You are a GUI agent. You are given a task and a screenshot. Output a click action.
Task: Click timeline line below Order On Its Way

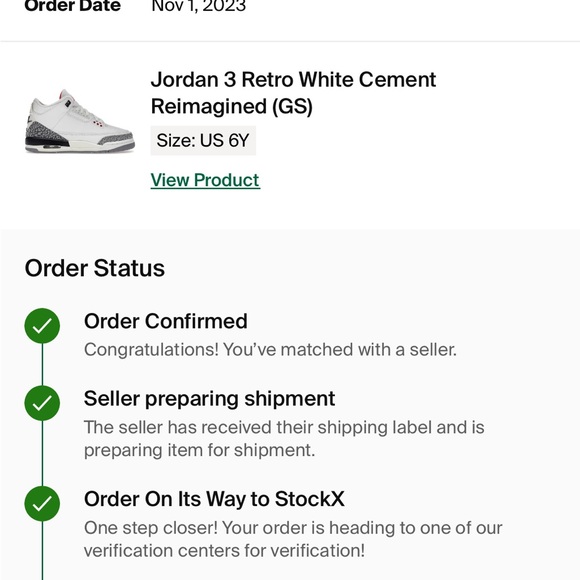tap(42, 550)
